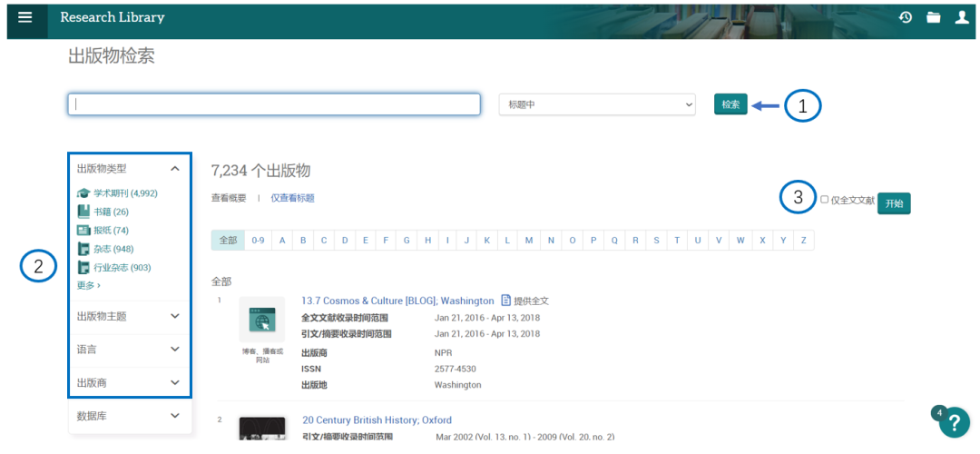This screenshot has width=980, height=454.
Task: Click the 检索 search button
Action: click(730, 104)
